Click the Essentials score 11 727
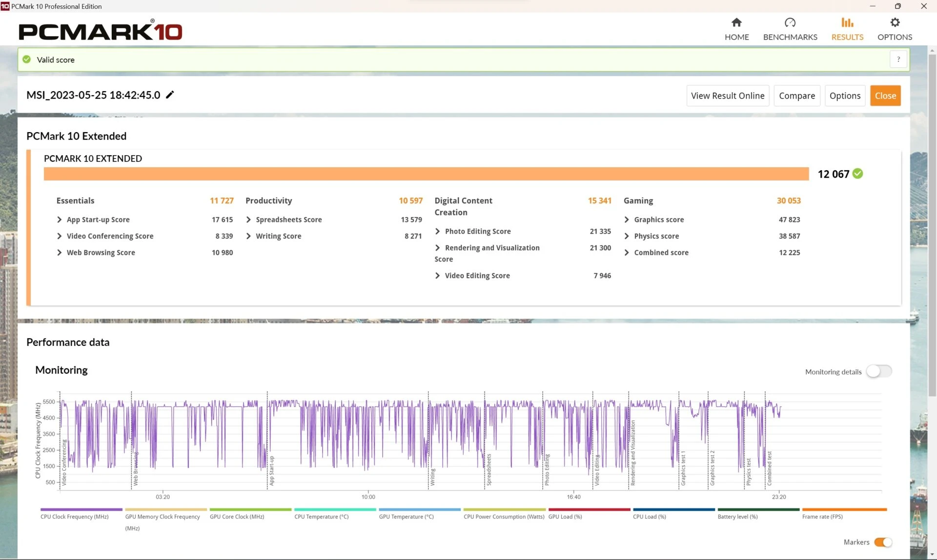This screenshot has width=937, height=560. pos(222,200)
